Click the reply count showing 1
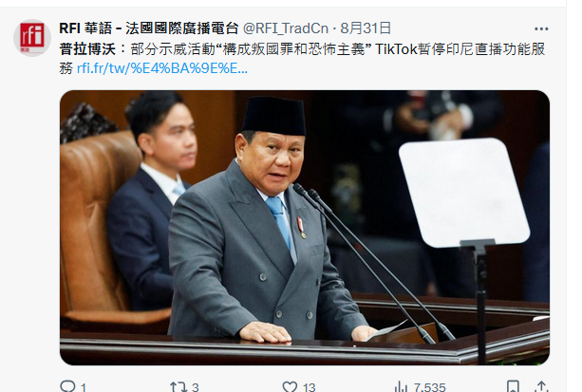 click(x=84, y=387)
